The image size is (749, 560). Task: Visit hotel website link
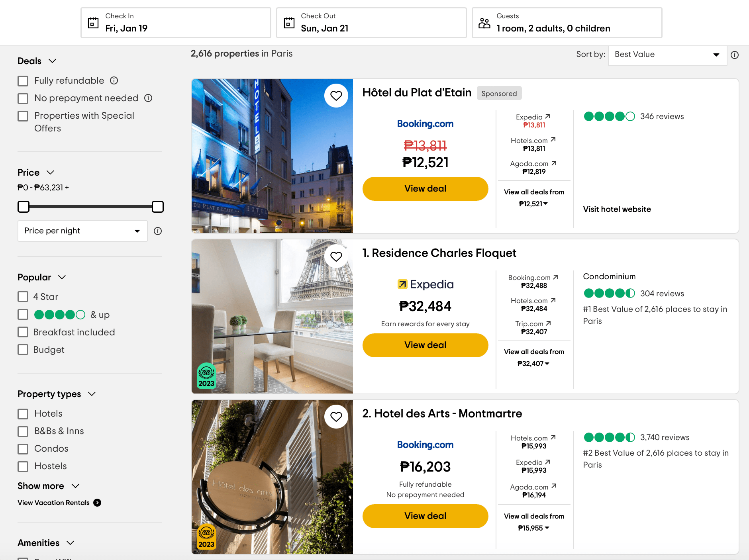point(617,209)
